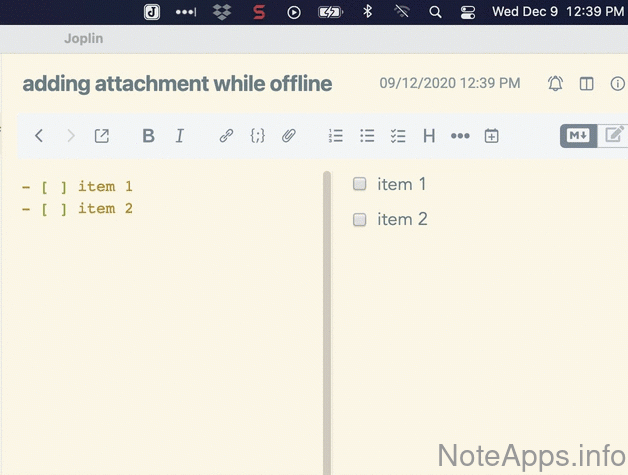
Task: Insert a code block with the braces icon
Action: pyautogui.click(x=257, y=136)
